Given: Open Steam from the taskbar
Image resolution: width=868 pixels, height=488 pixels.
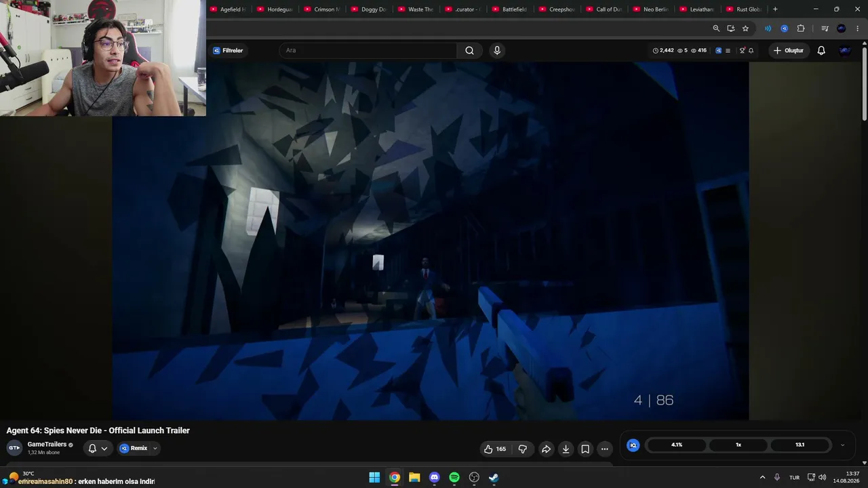Looking at the screenshot, I should pos(494,477).
